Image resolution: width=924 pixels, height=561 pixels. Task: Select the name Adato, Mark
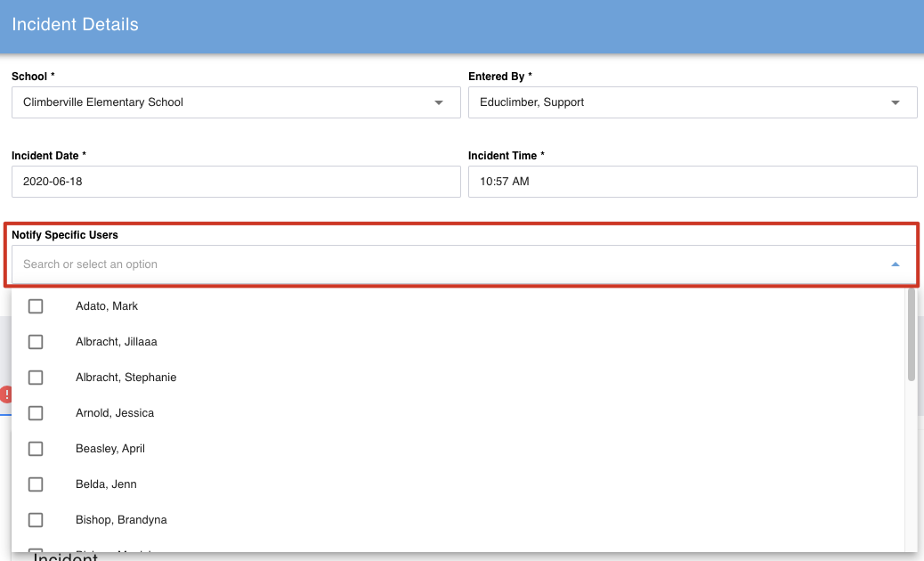pyautogui.click(x=107, y=306)
